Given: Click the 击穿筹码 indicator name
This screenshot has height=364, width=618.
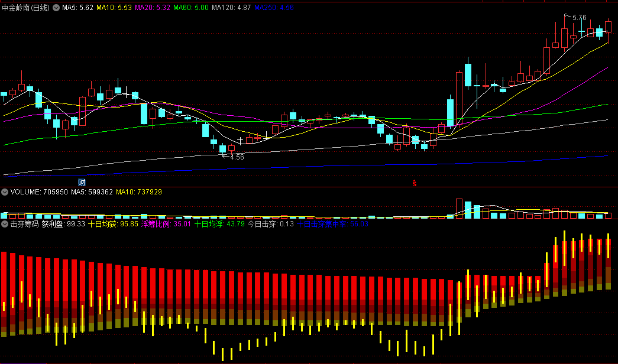Looking at the screenshot, I should click(x=24, y=224).
